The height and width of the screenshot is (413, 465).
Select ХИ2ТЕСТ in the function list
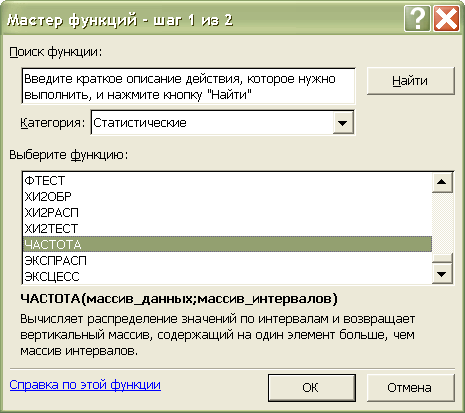point(227,228)
